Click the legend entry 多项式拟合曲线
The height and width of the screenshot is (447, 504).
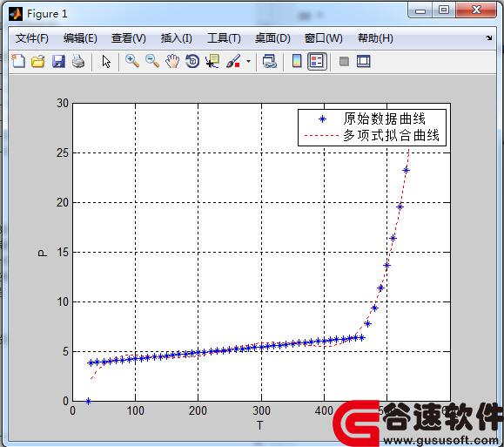point(391,135)
